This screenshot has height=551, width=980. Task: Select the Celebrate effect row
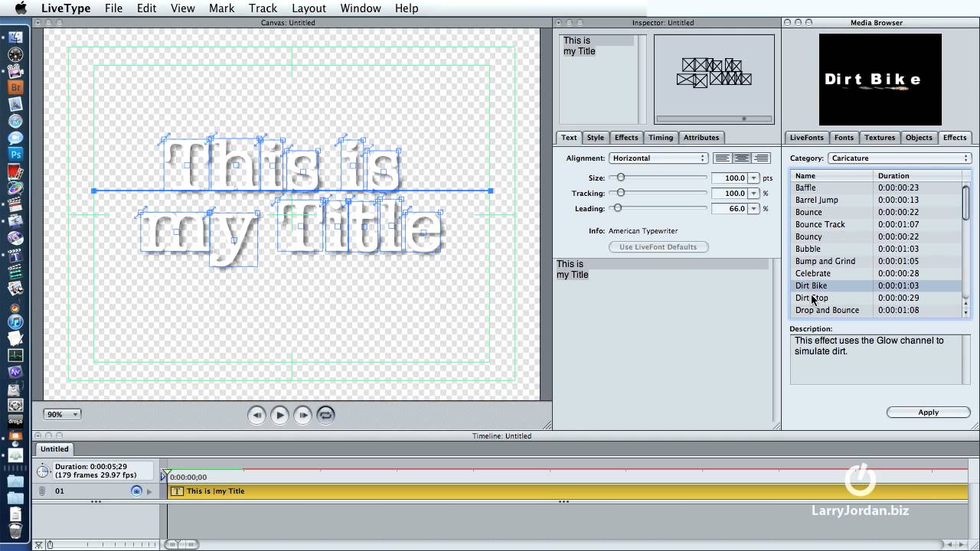pos(877,273)
